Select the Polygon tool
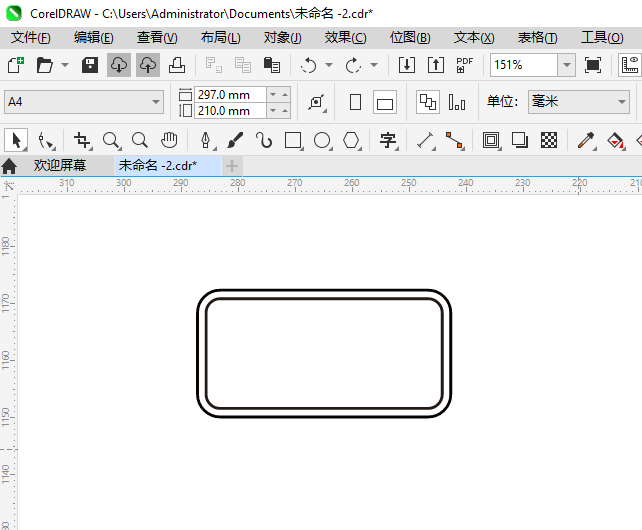 tap(351, 140)
